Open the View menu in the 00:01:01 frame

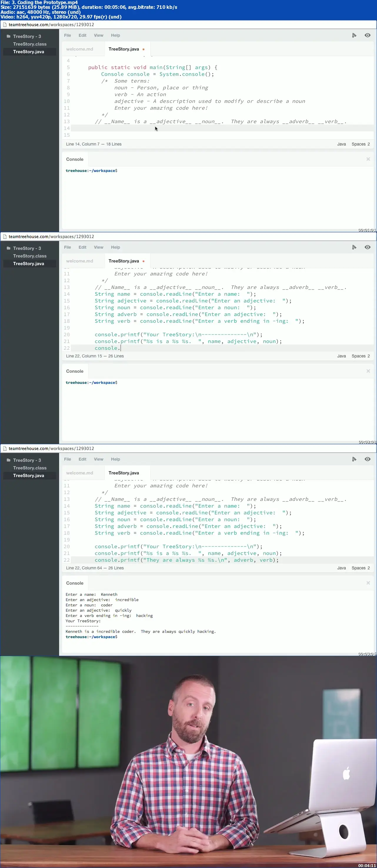[x=99, y=35]
